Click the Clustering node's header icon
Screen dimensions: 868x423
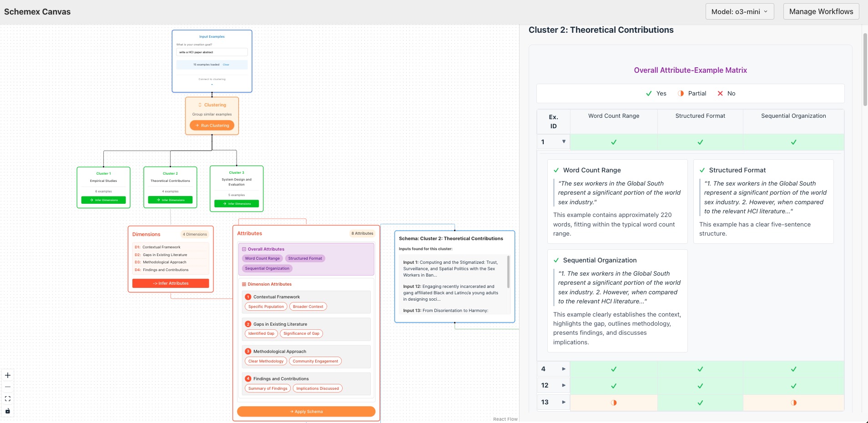coord(200,105)
